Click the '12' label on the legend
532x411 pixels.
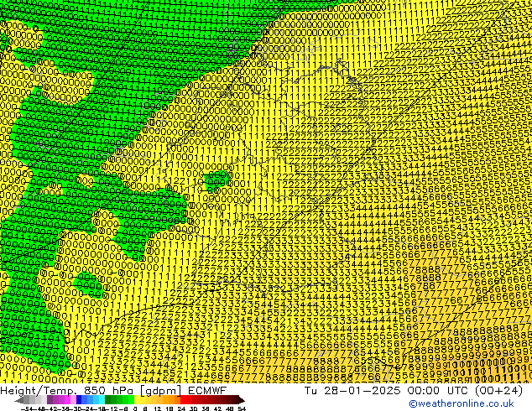158,409
